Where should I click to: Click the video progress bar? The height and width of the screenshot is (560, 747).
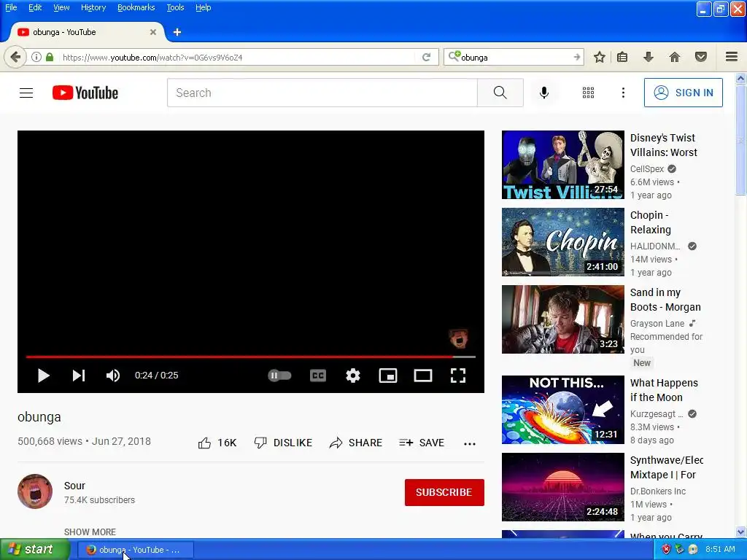point(251,356)
